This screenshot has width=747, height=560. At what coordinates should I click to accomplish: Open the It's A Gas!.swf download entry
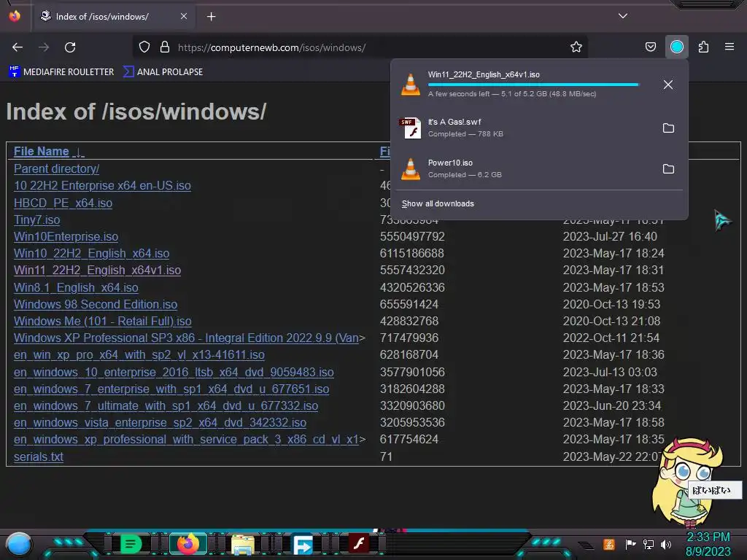[524, 128]
